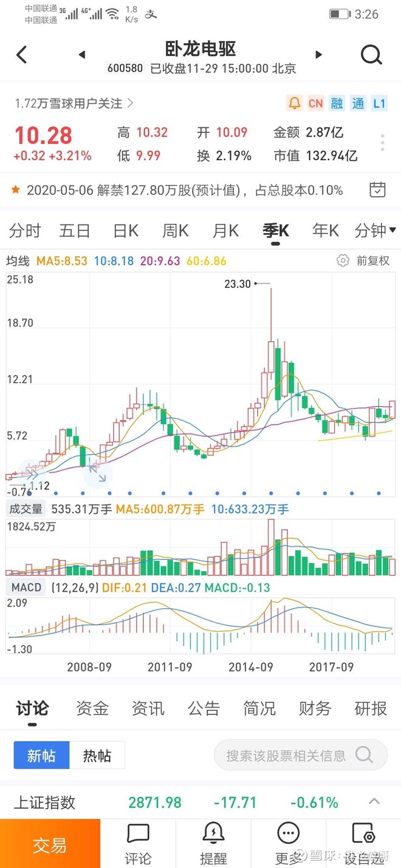Select the 新帖 new posts toggle
The width and height of the screenshot is (401, 868).
click(x=41, y=755)
